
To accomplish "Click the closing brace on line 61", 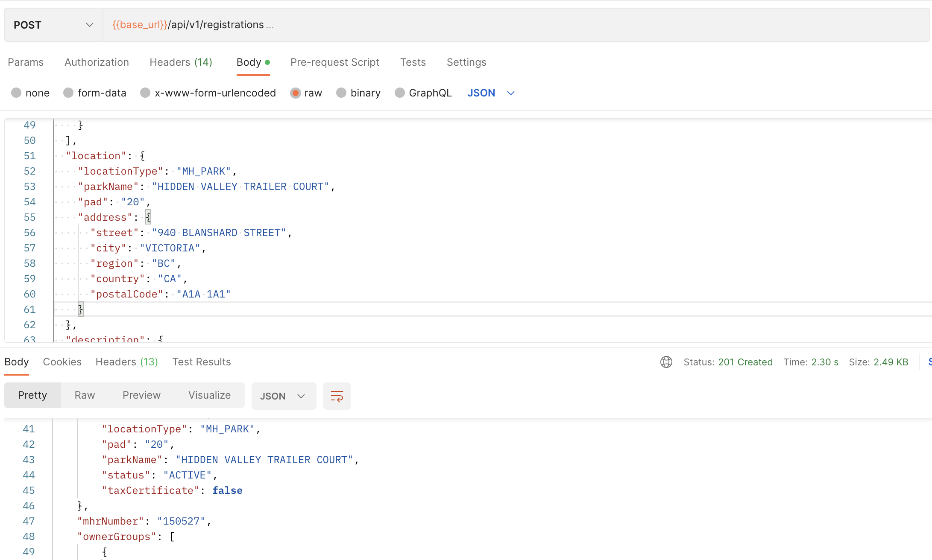I will pos(80,309).
